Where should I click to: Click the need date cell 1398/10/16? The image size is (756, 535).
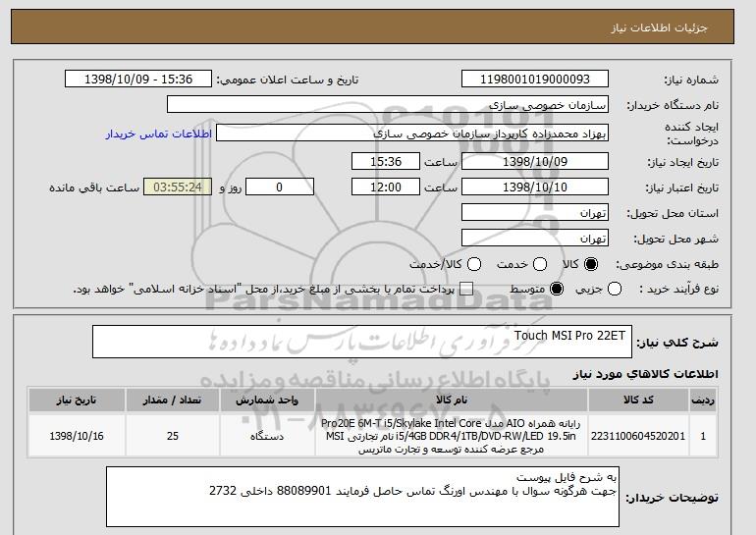point(77,436)
